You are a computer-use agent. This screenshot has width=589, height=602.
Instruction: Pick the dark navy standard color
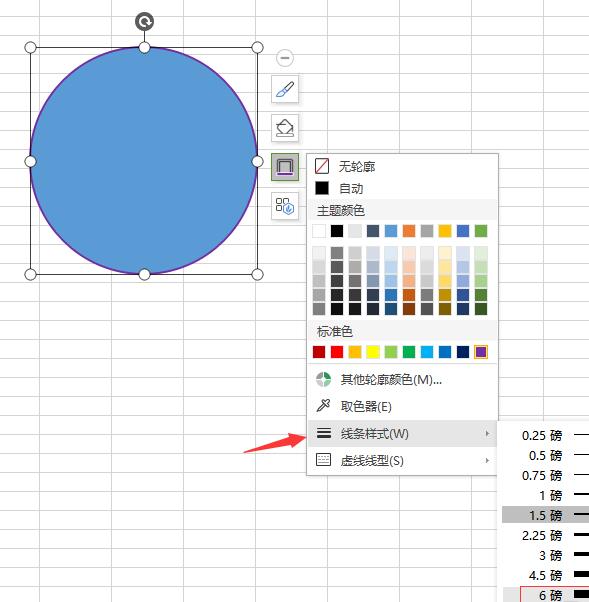click(463, 352)
